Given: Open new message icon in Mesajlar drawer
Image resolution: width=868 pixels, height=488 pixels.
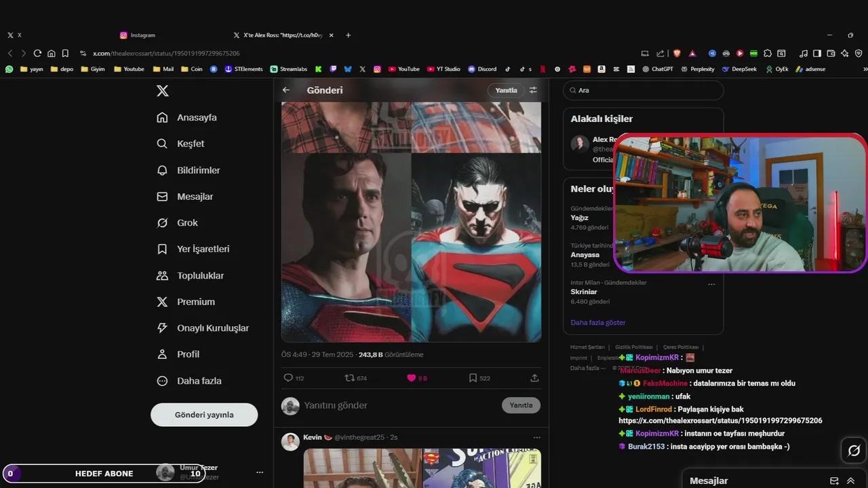Looking at the screenshot, I should click(x=834, y=481).
